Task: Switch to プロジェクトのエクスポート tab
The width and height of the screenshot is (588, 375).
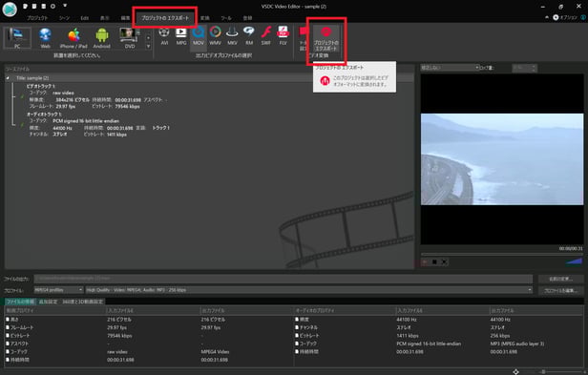Action: click(x=165, y=18)
